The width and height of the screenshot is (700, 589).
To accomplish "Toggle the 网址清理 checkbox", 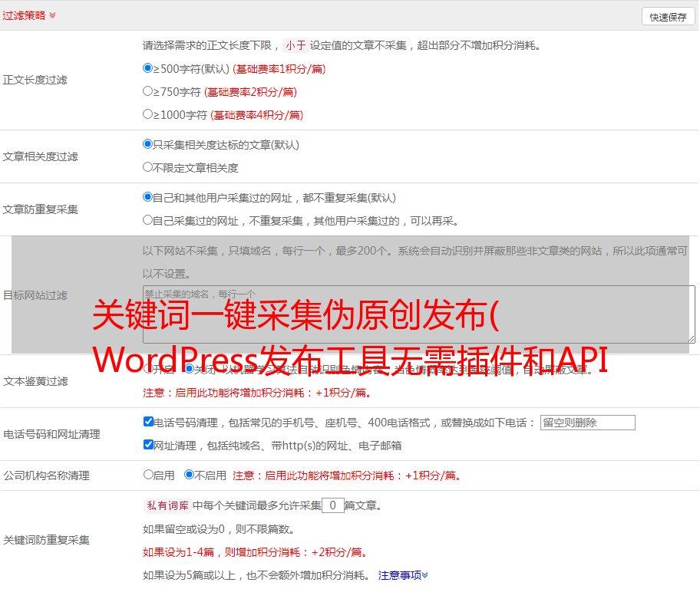I will (148, 444).
